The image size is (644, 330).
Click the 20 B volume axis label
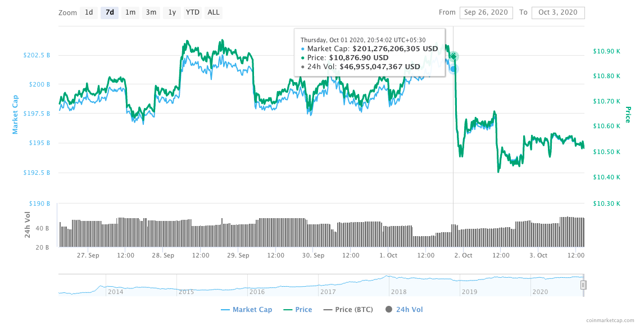pos(42,247)
